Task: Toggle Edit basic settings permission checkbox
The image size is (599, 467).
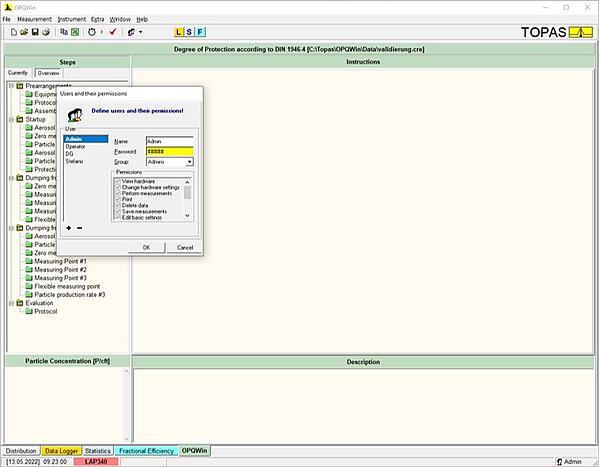Action: point(118,217)
